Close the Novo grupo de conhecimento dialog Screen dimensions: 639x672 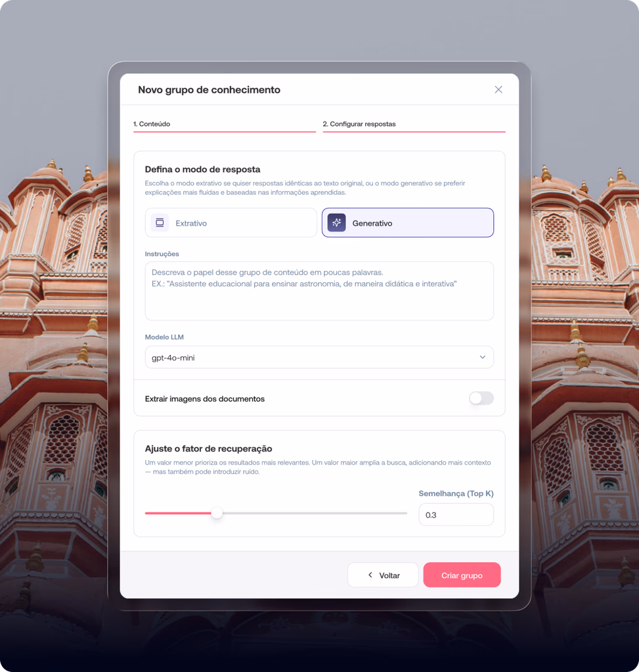pos(498,90)
